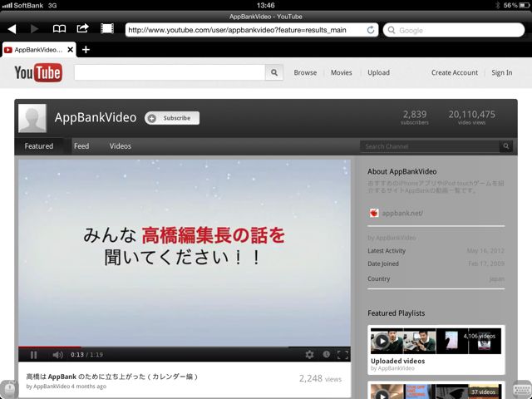Image resolution: width=532 pixels, height=399 pixels.
Task: Click the 20,110,475 video views count
Action: pyautogui.click(x=471, y=117)
